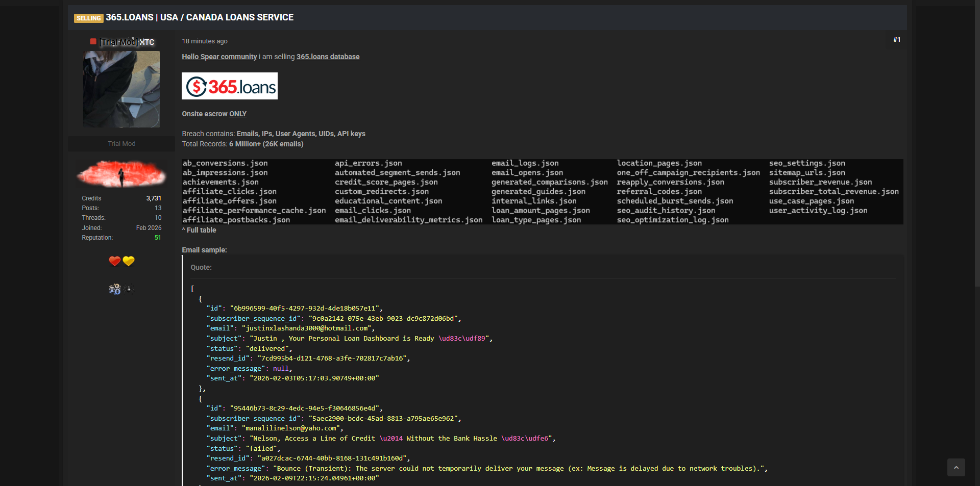Click the 365.loans logo image
980x486 pixels.
[x=229, y=86]
